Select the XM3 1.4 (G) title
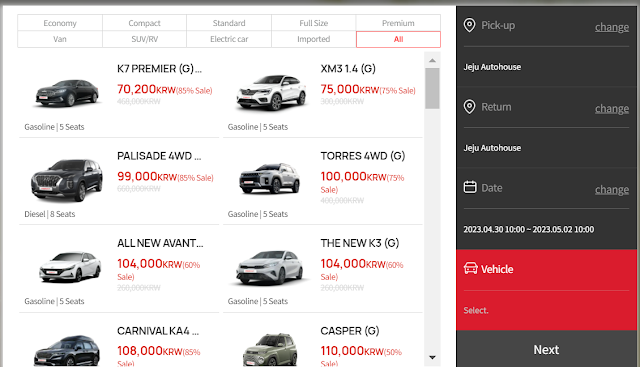The height and width of the screenshot is (367, 640). [x=348, y=69]
